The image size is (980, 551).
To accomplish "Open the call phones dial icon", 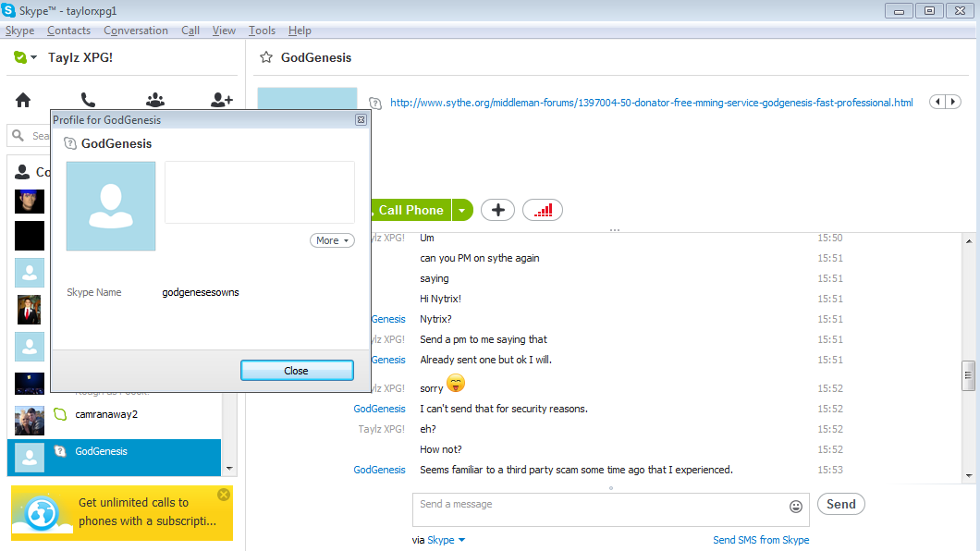I will (88, 100).
